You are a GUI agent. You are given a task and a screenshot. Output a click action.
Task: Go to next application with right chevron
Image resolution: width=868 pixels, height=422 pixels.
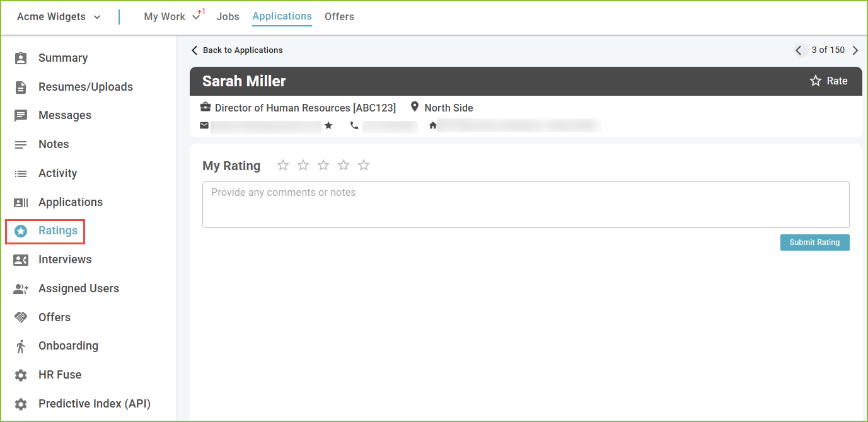tap(855, 50)
